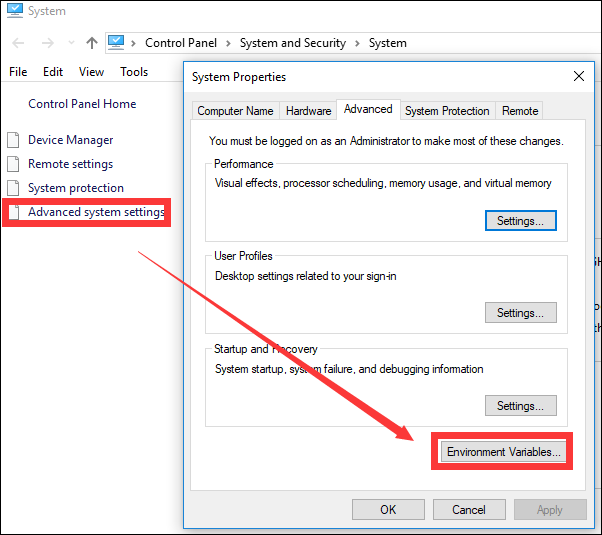Image resolution: width=602 pixels, height=535 pixels.
Task: Click the Control Panel Home link
Action: [x=82, y=104]
